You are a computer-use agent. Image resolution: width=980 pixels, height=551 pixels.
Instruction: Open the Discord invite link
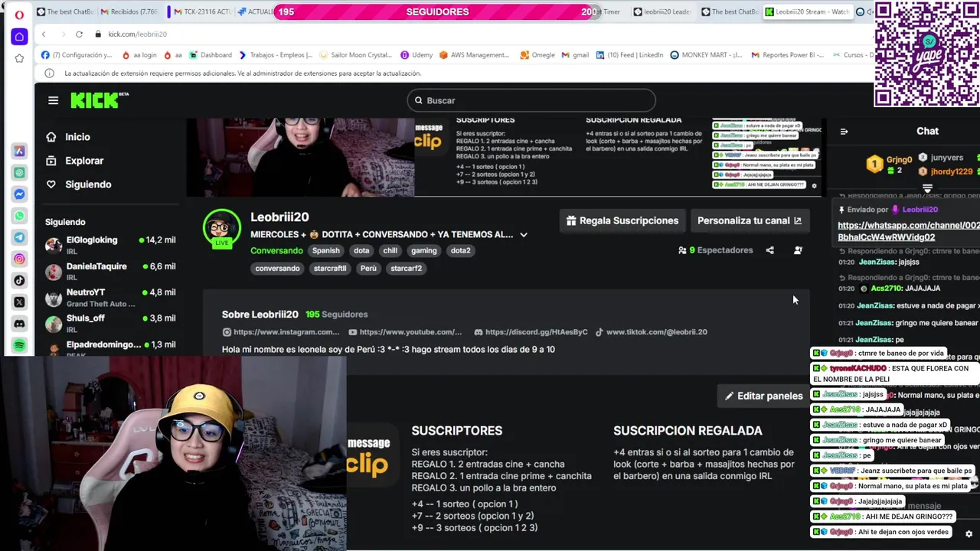pos(531,332)
